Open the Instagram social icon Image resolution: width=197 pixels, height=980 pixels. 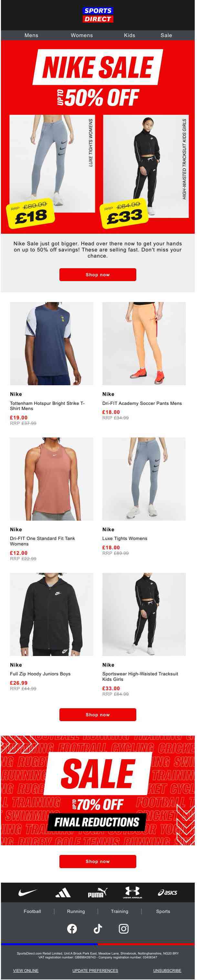124,929
